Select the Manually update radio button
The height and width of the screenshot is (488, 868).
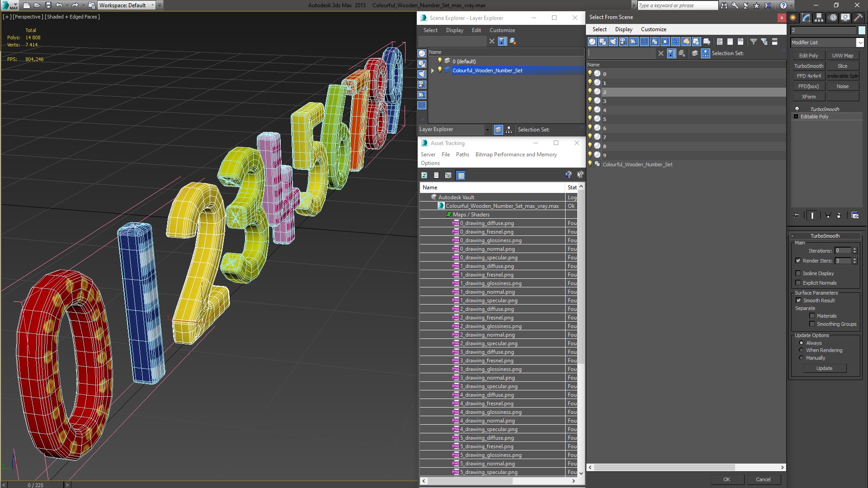pyautogui.click(x=801, y=358)
